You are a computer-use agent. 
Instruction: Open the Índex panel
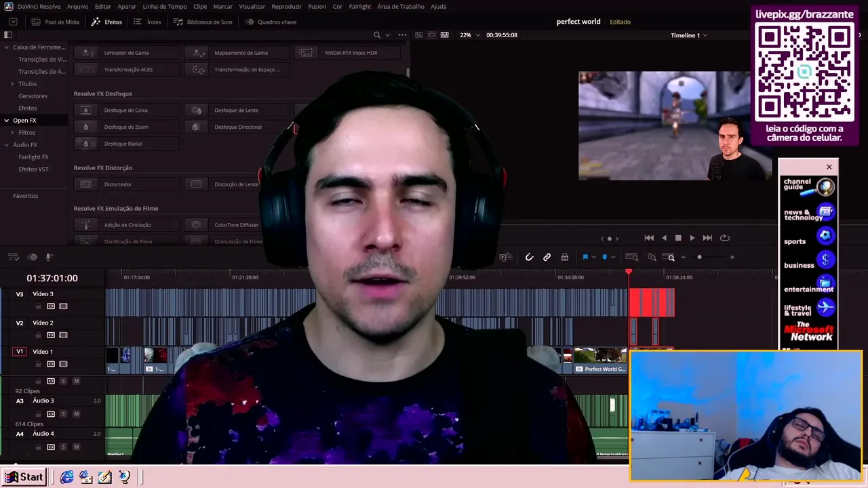[147, 22]
